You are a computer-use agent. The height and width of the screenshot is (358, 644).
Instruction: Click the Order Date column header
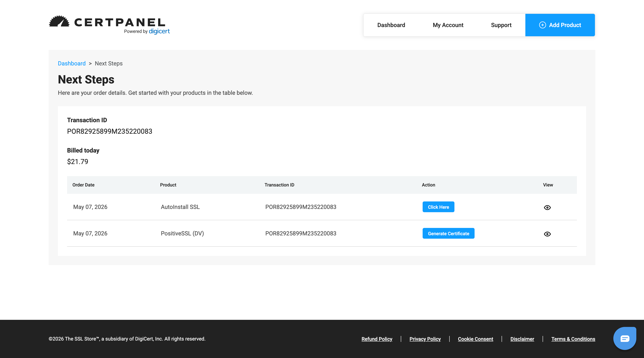[84, 185]
